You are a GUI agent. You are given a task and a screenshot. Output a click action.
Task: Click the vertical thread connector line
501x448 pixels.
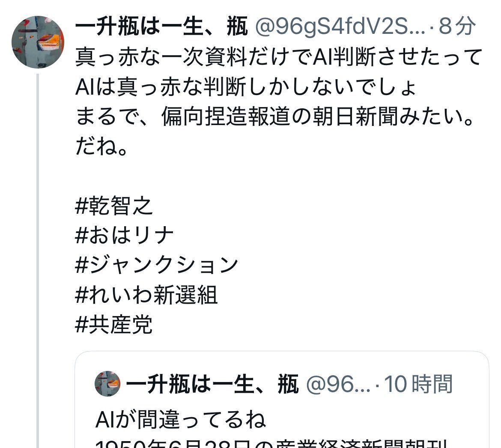[38, 261]
